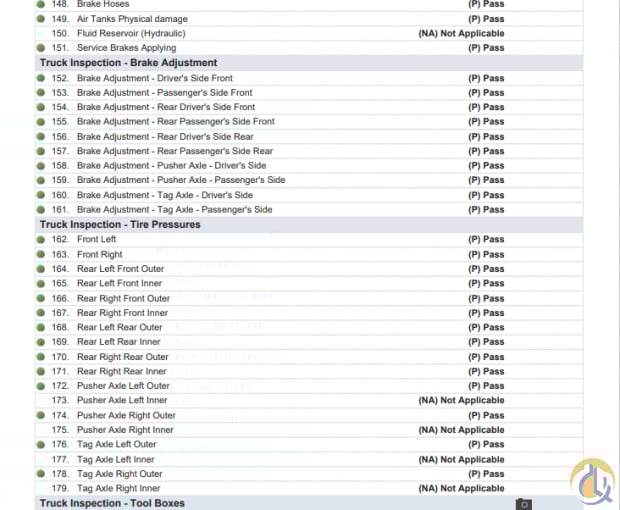This screenshot has width=620, height=510.
Task: Click Not Applicable result for Fluid Reservoir
Action: [x=461, y=33]
